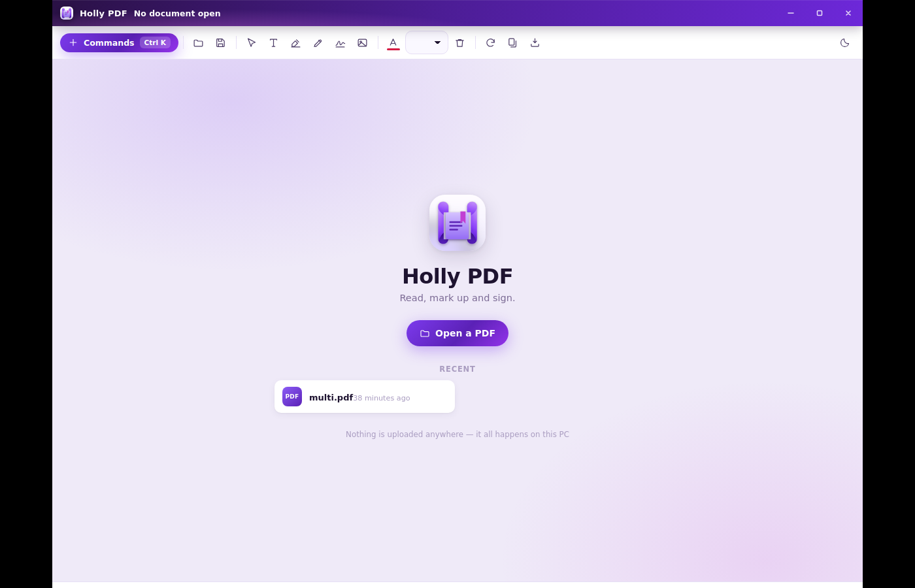Click the Holly PDF logo in the title bar
This screenshot has width=915, height=588.
[x=67, y=13]
